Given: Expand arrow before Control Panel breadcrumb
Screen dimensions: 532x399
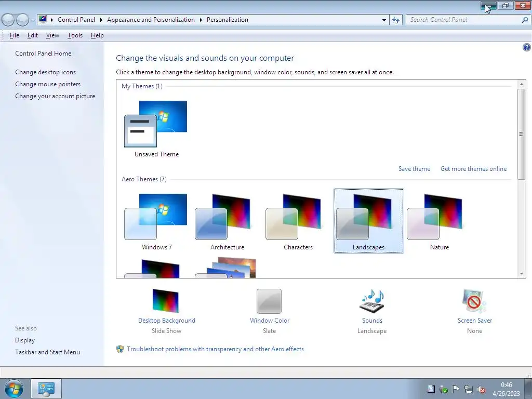Looking at the screenshot, I should coord(52,20).
